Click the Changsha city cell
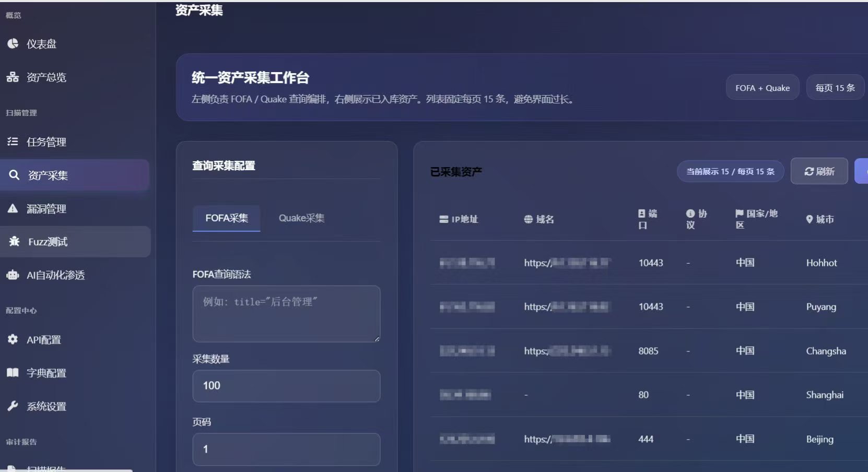The height and width of the screenshot is (472, 868). [826, 351]
